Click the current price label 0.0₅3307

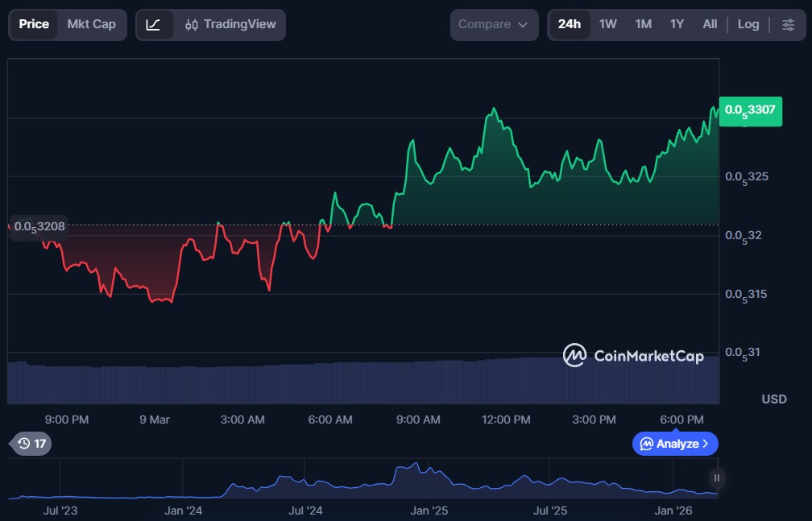pyautogui.click(x=750, y=112)
